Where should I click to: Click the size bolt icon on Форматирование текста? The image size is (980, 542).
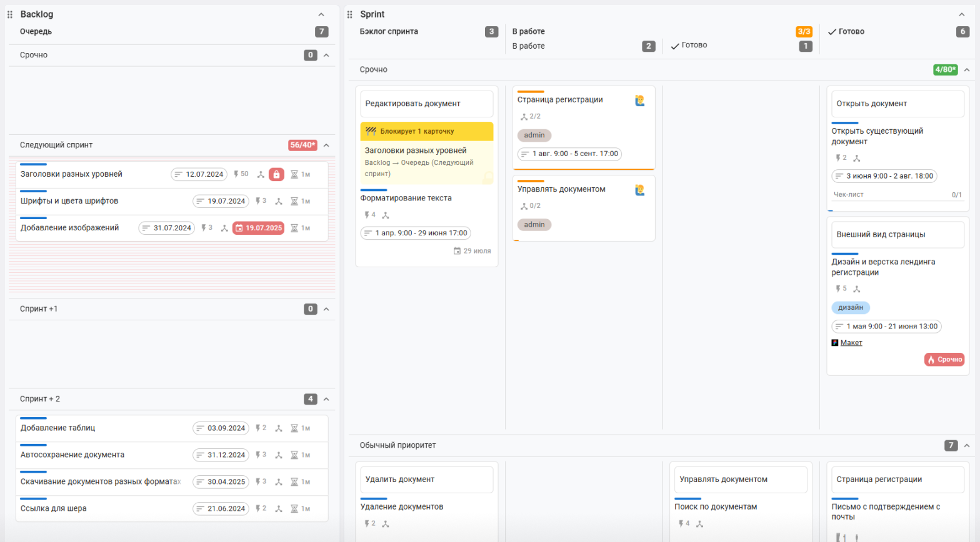click(367, 215)
